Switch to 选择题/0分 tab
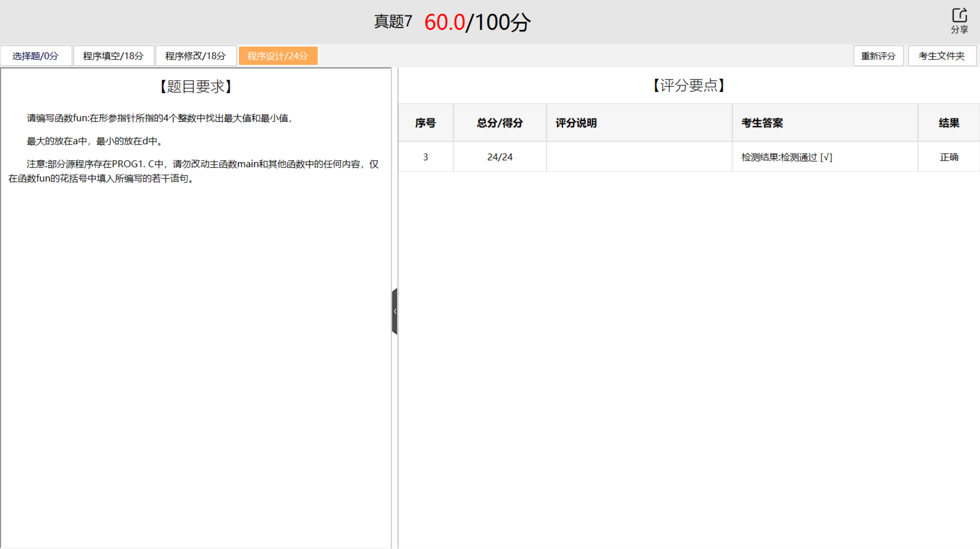980x549 pixels. [x=36, y=56]
